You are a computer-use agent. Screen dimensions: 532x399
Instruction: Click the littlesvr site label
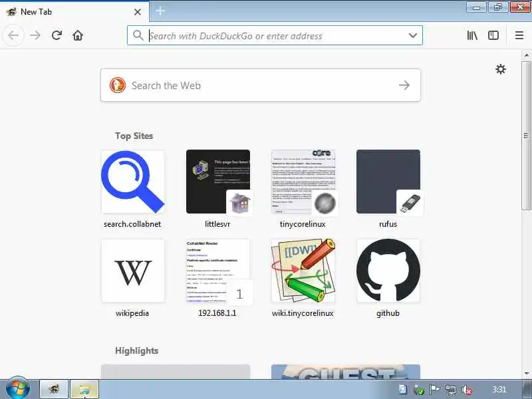[x=217, y=224]
